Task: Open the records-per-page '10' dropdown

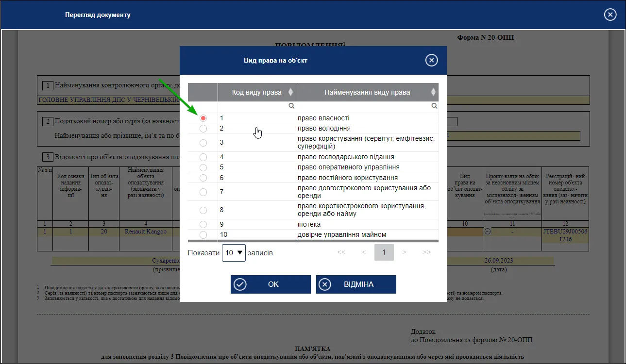Action: click(x=234, y=253)
